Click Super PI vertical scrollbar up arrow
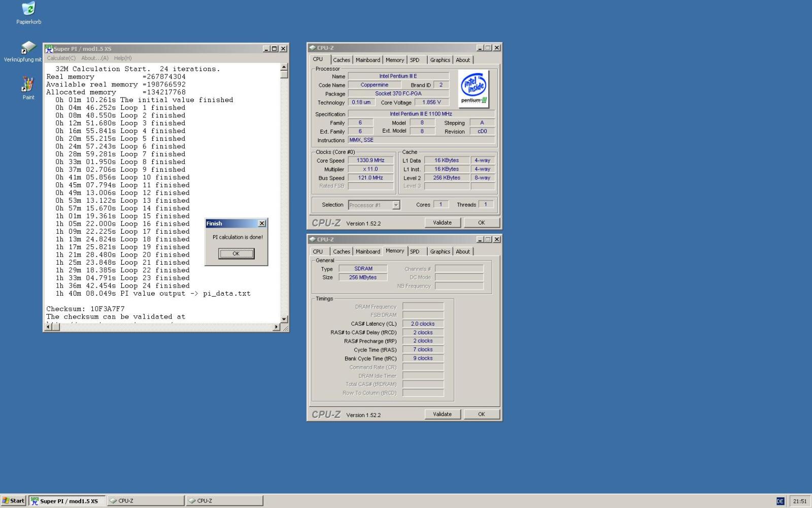Viewport: 812px width, 508px height. pos(284,67)
